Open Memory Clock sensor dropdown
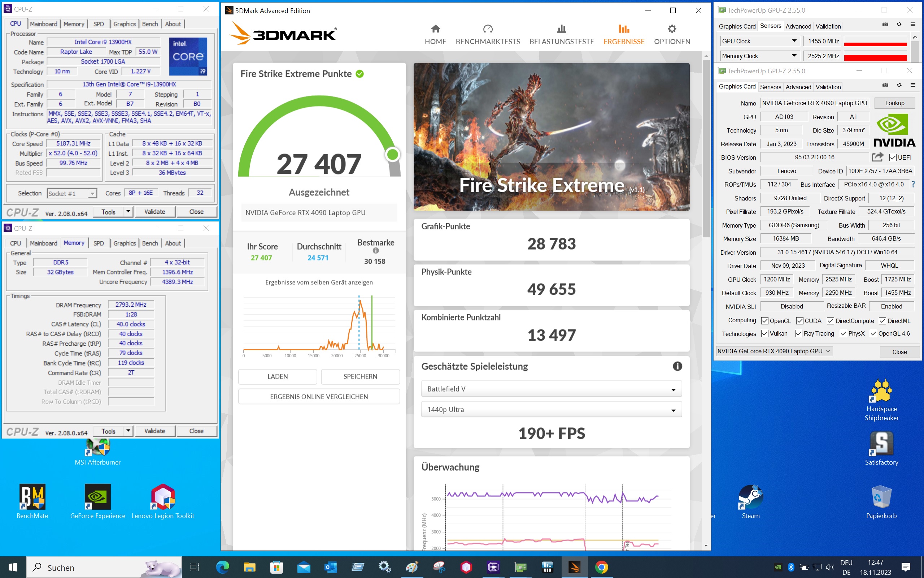The width and height of the screenshot is (924, 578). 759,56
